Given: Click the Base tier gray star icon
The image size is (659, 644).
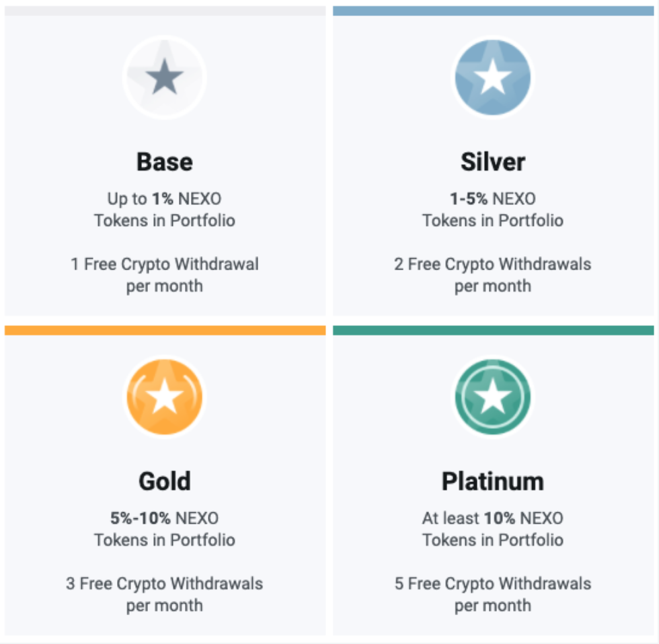Looking at the screenshot, I should tap(165, 78).
